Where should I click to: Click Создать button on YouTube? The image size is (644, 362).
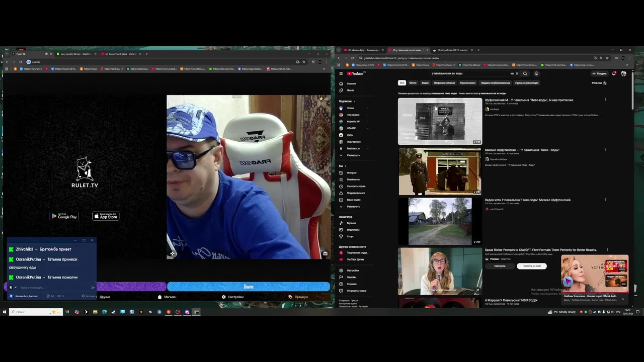point(600,73)
